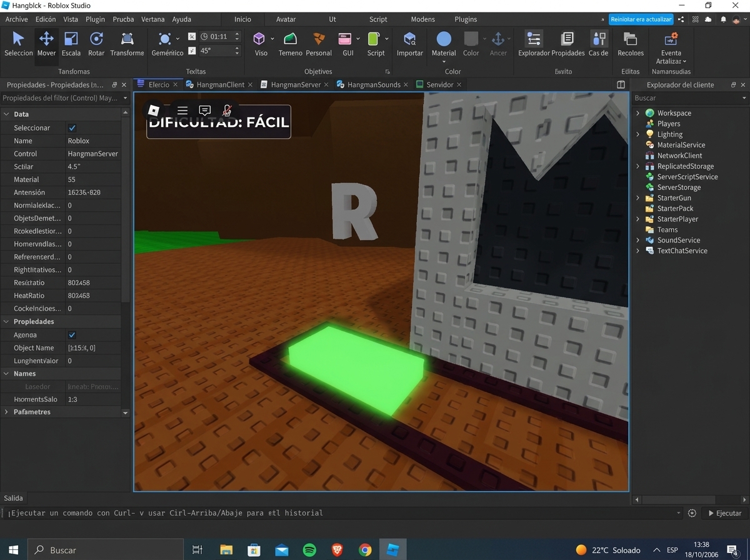Open Spotify from the taskbar

click(x=309, y=550)
